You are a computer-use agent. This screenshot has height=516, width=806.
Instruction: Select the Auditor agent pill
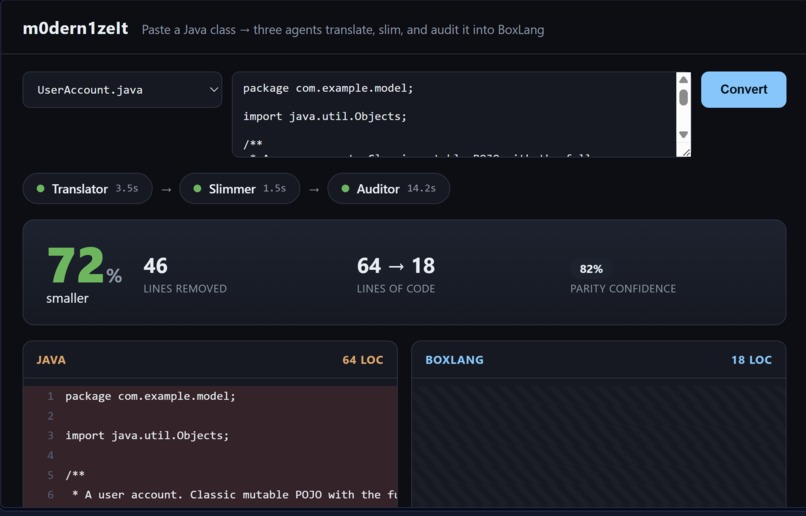pos(389,189)
